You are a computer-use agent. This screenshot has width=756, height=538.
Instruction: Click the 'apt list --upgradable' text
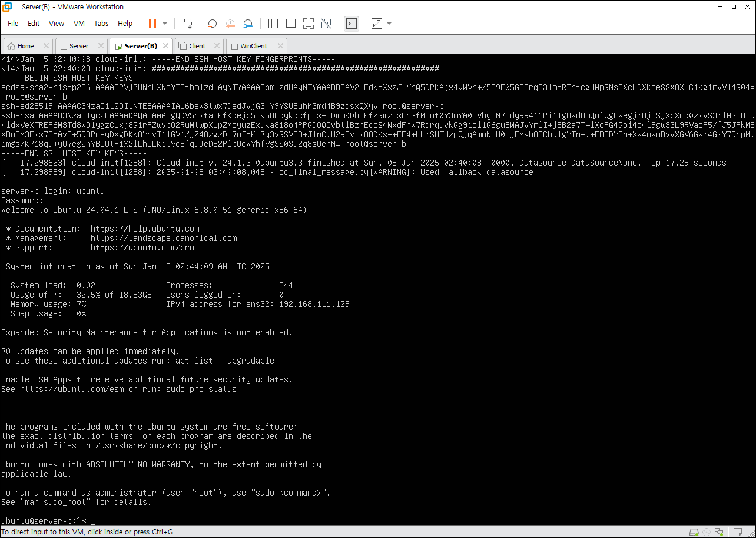(x=225, y=361)
